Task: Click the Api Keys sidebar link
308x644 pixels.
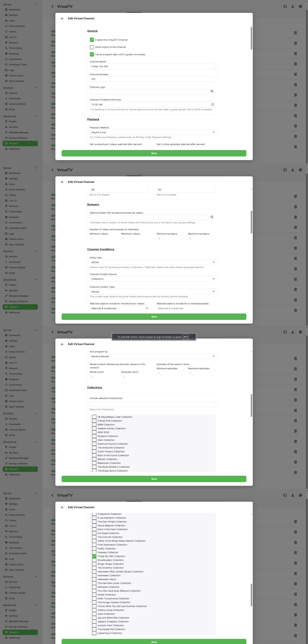Action: (13, 127)
